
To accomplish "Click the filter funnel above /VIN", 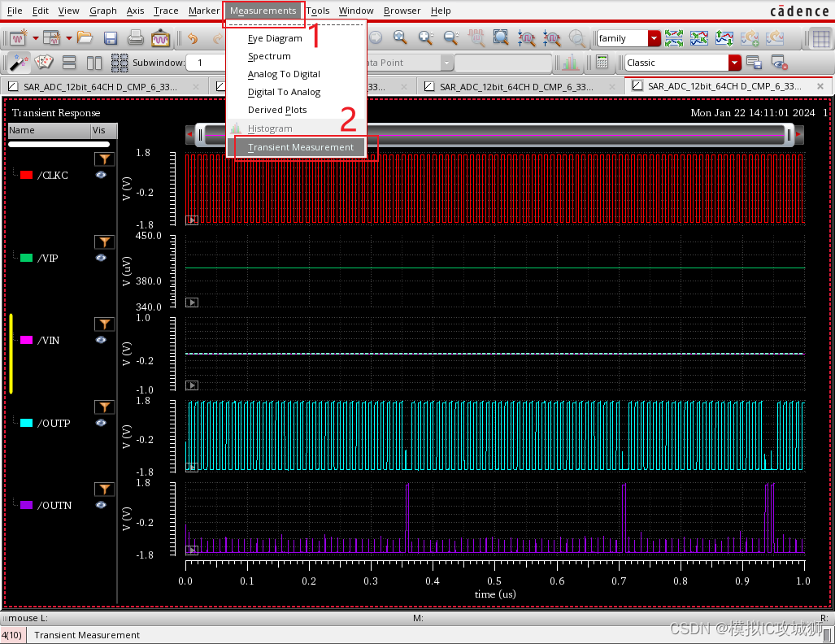I will tap(104, 324).
